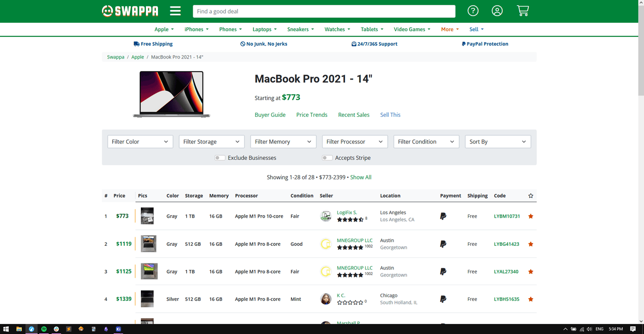This screenshot has height=334, width=644.
Task: Open the Filter Storage dropdown
Action: click(x=211, y=142)
